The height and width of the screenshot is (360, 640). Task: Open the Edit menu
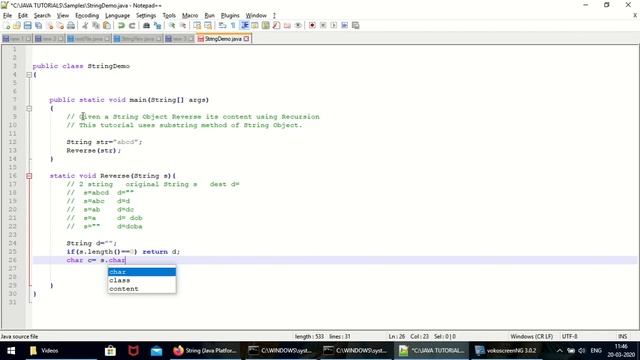click(23, 16)
